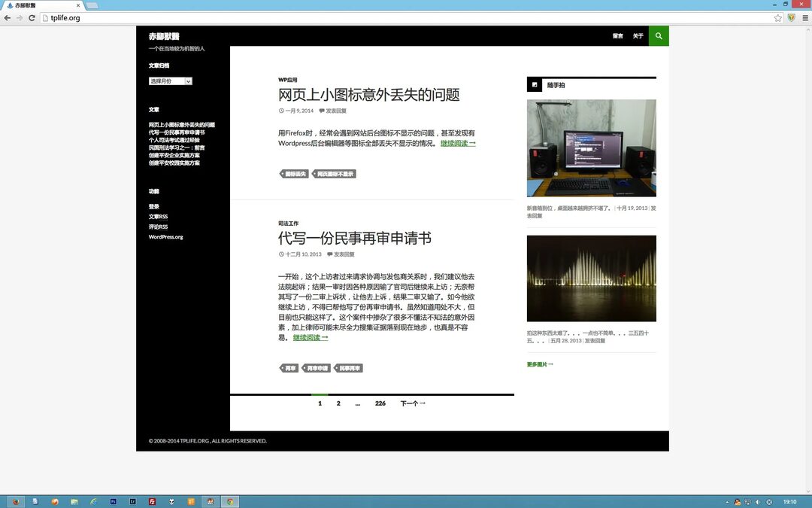Click the camera icon beside 随手拍
Screen dimensions: 812x508
click(x=535, y=85)
